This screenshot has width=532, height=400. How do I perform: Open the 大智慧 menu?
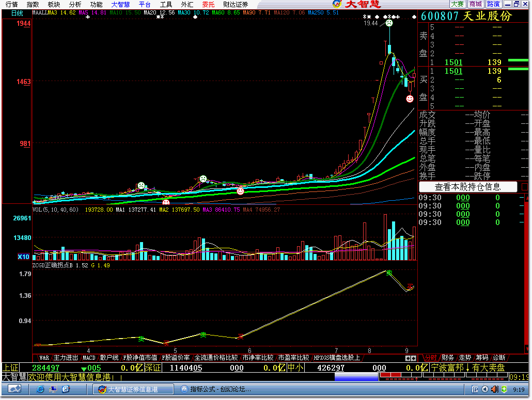pos(120,5)
